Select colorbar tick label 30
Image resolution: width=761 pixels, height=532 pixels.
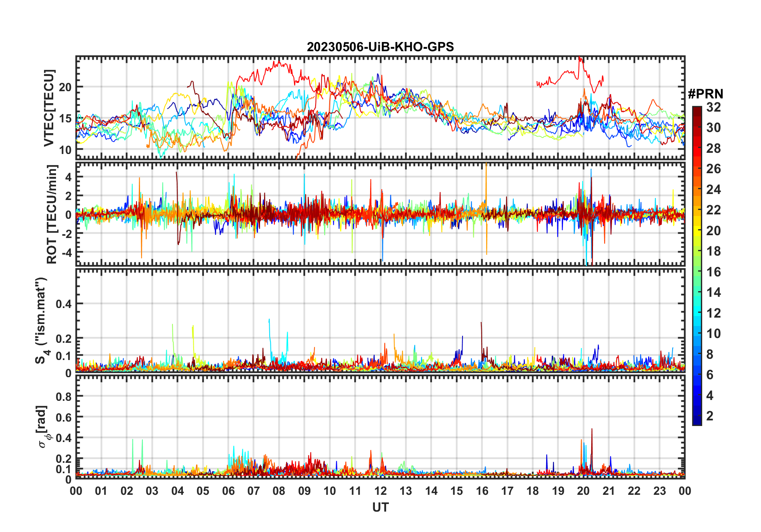[713, 128]
